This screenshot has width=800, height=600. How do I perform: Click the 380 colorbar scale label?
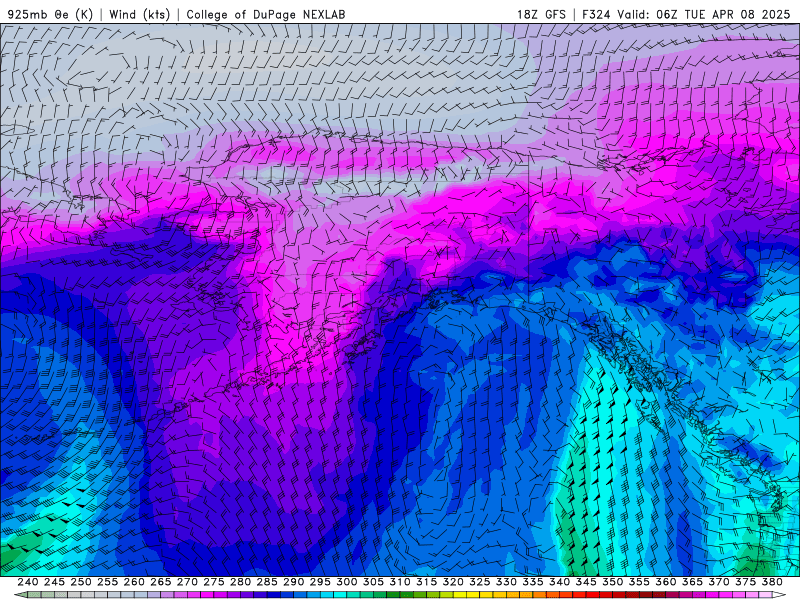(x=772, y=582)
